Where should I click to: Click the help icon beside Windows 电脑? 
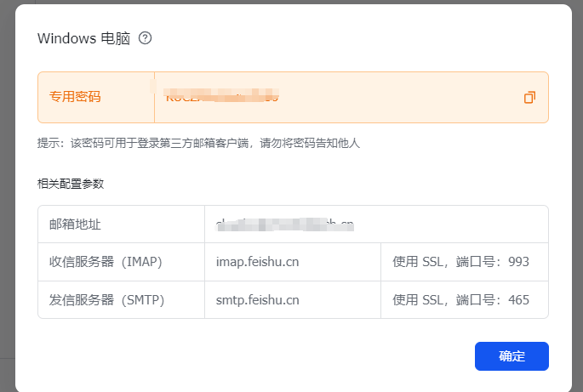[145, 38]
